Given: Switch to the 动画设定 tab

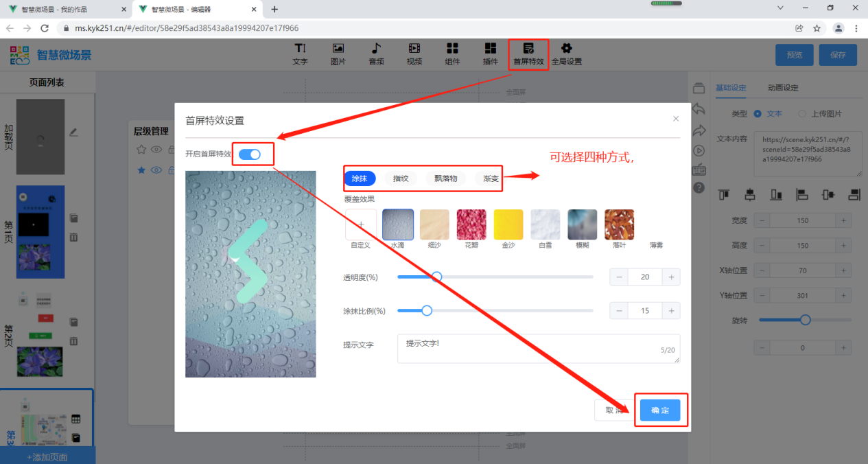Looking at the screenshot, I should (x=783, y=88).
